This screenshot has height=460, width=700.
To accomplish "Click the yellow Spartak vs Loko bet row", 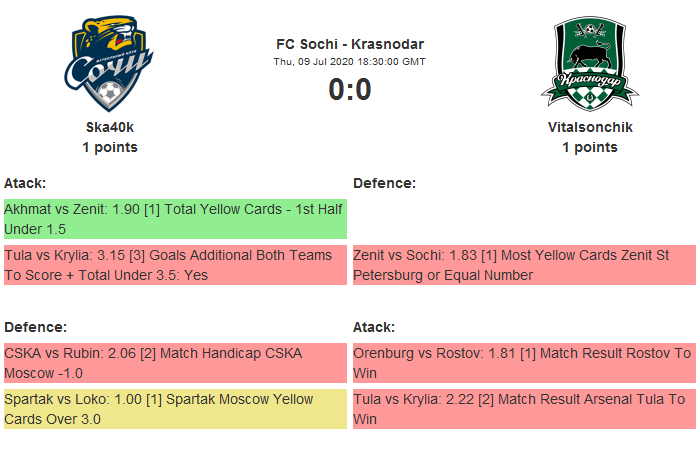I will point(175,409).
